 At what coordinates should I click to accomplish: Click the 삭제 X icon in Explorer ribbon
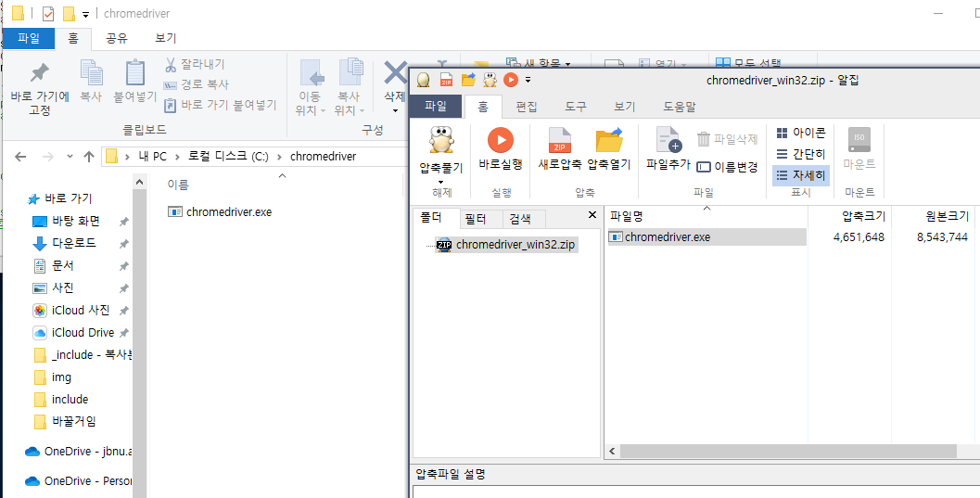tap(395, 73)
